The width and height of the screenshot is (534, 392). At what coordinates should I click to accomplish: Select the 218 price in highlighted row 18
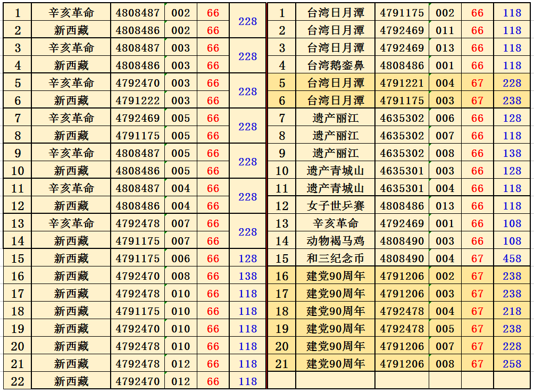click(x=512, y=311)
